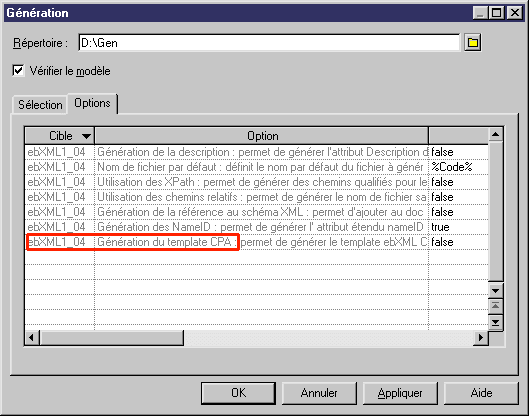Open the folder browse icon beside Répertoire
Screen dimensions: 529x416
[472, 43]
